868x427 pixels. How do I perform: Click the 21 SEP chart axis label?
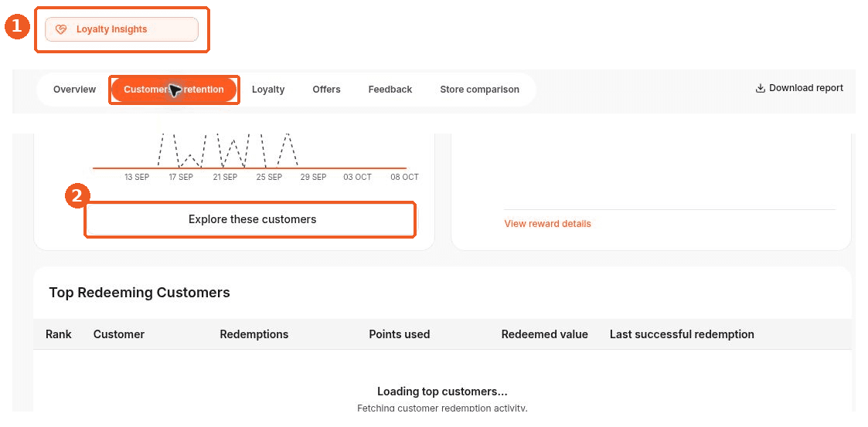[225, 178]
